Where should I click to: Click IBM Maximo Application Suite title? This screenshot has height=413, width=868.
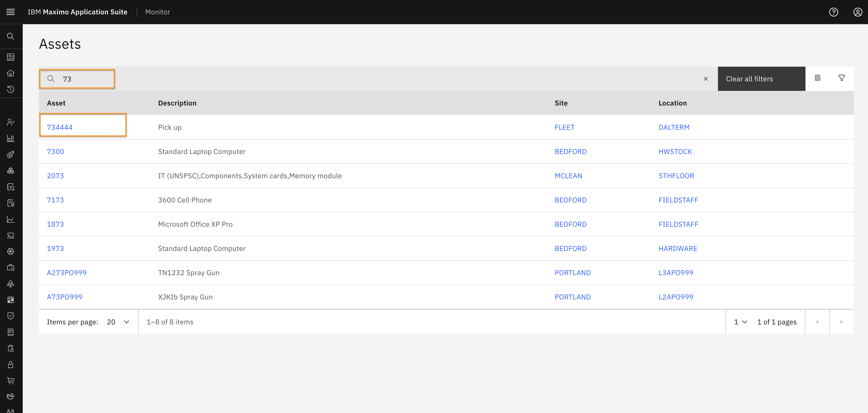coord(77,12)
